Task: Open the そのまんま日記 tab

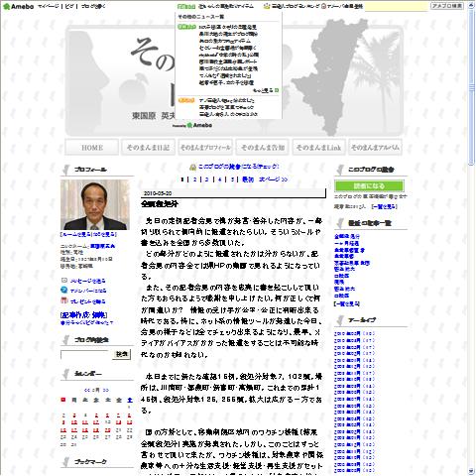Action: [x=148, y=148]
